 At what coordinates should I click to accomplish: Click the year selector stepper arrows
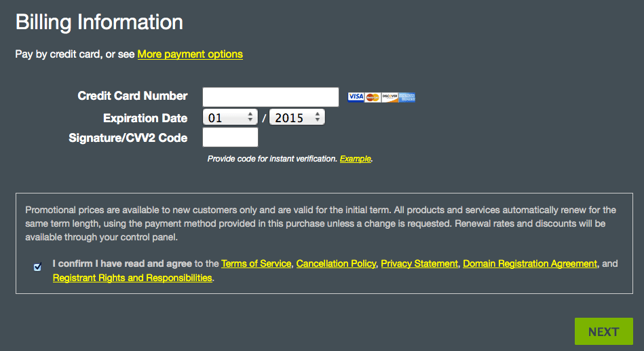click(318, 117)
